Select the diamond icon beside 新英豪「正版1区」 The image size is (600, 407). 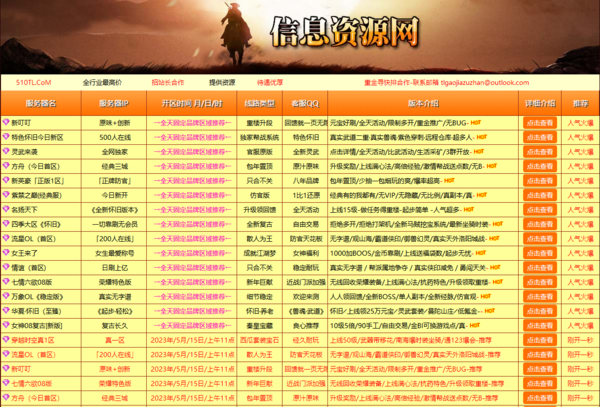pyautogui.click(x=6, y=181)
